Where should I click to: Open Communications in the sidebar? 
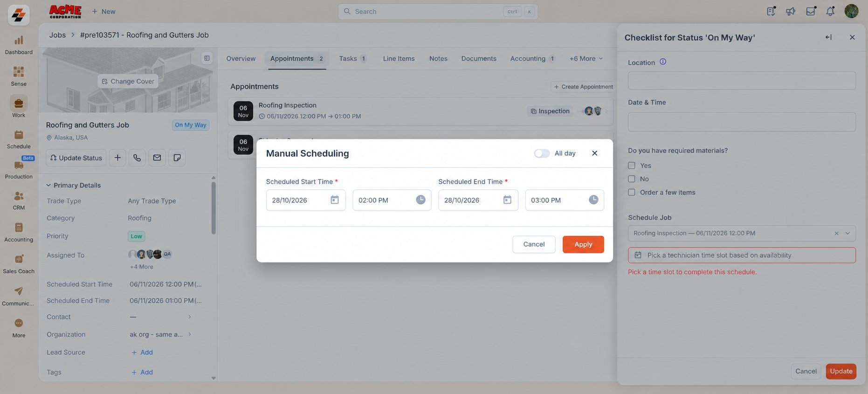[19, 296]
